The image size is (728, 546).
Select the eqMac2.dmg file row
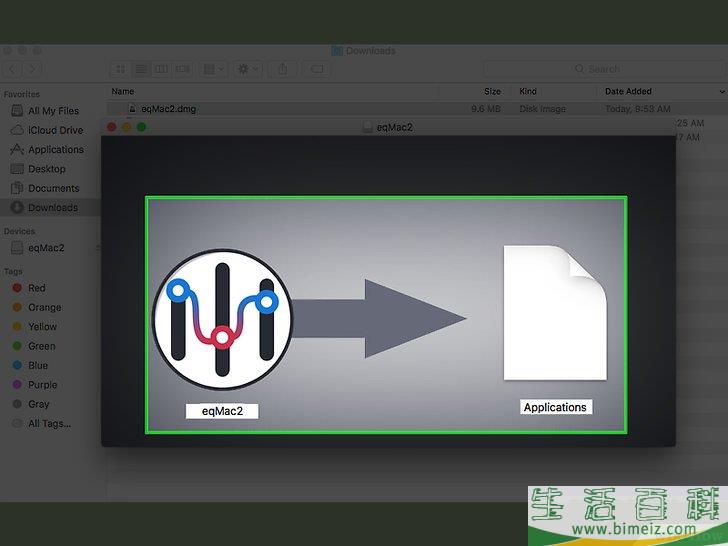click(170, 108)
